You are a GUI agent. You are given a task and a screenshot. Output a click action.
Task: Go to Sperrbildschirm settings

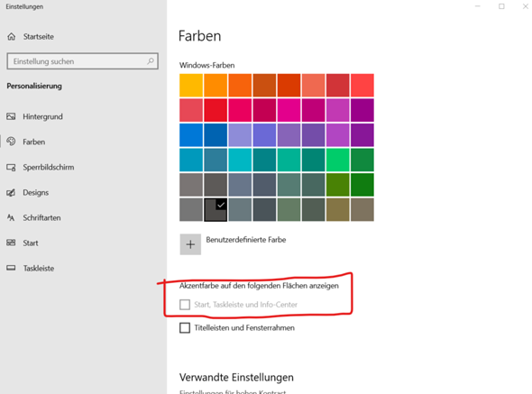click(49, 168)
